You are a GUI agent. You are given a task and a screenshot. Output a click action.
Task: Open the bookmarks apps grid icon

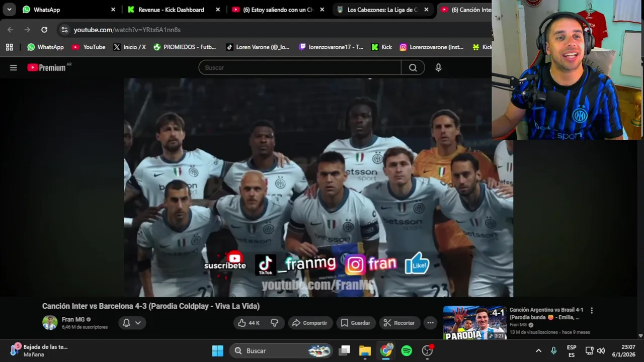9,47
